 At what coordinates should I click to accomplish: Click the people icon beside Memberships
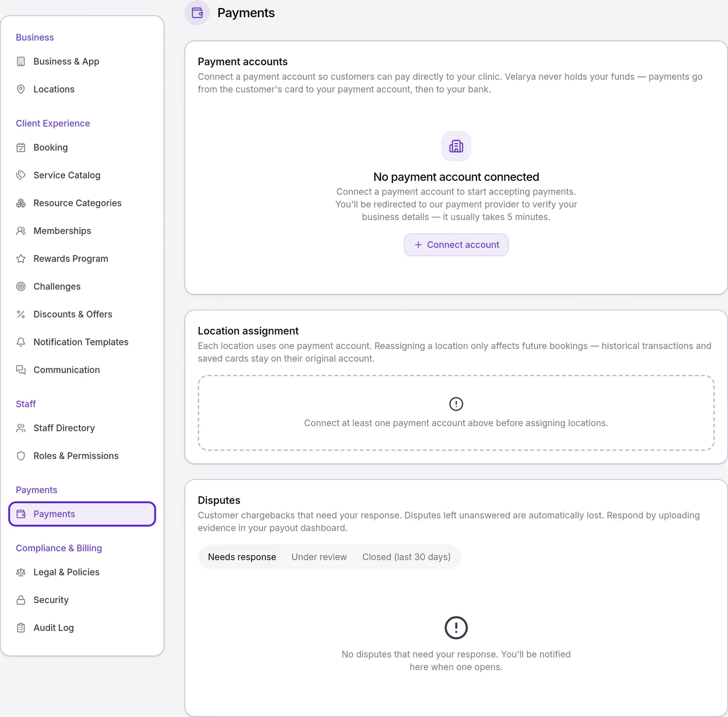pyautogui.click(x=21, y=231)
